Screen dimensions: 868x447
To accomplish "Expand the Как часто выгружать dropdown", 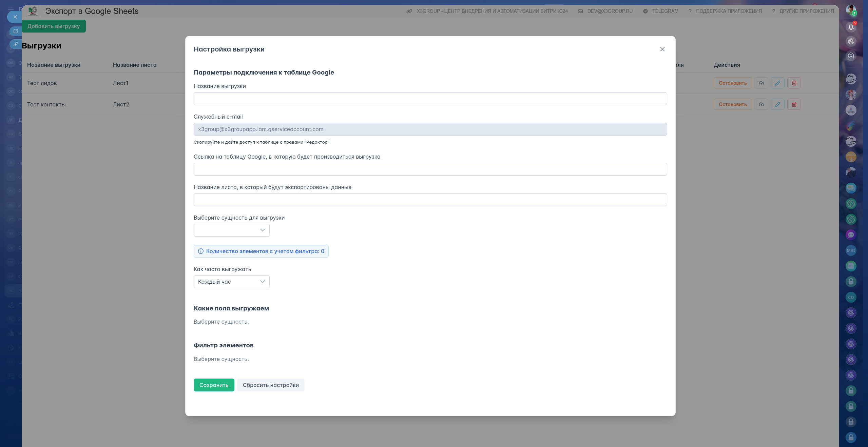I will pyautogui.click(x=231, y=282).
